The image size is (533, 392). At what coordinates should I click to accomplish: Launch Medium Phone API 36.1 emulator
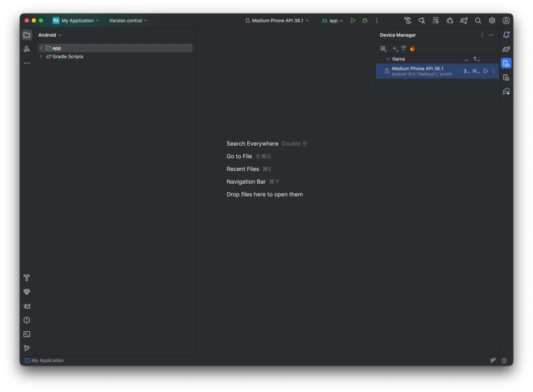[x=485, y=71]
